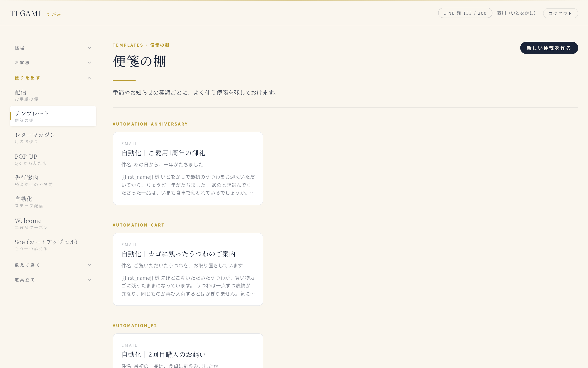Open 自動化 ステップ配信 item
This screenshot has width=588, height=368.
[x=53, y=202]
